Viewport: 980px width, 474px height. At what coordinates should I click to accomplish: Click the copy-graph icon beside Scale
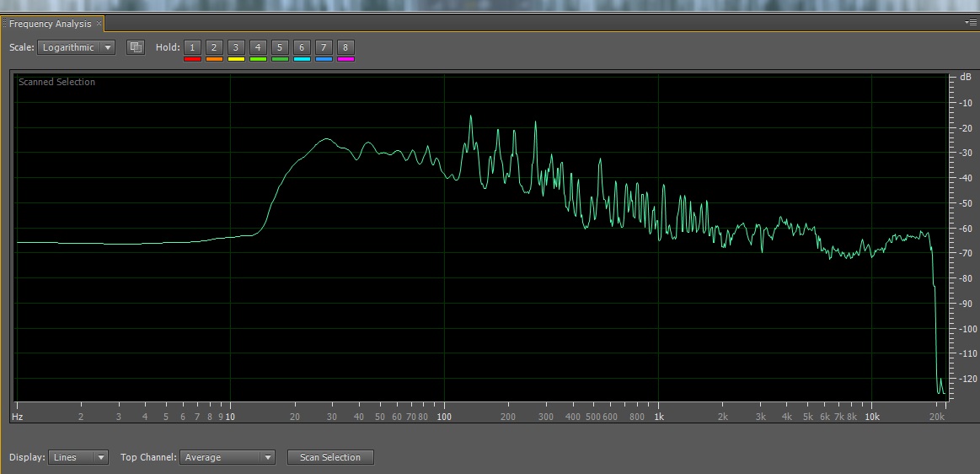click(135, 47)
